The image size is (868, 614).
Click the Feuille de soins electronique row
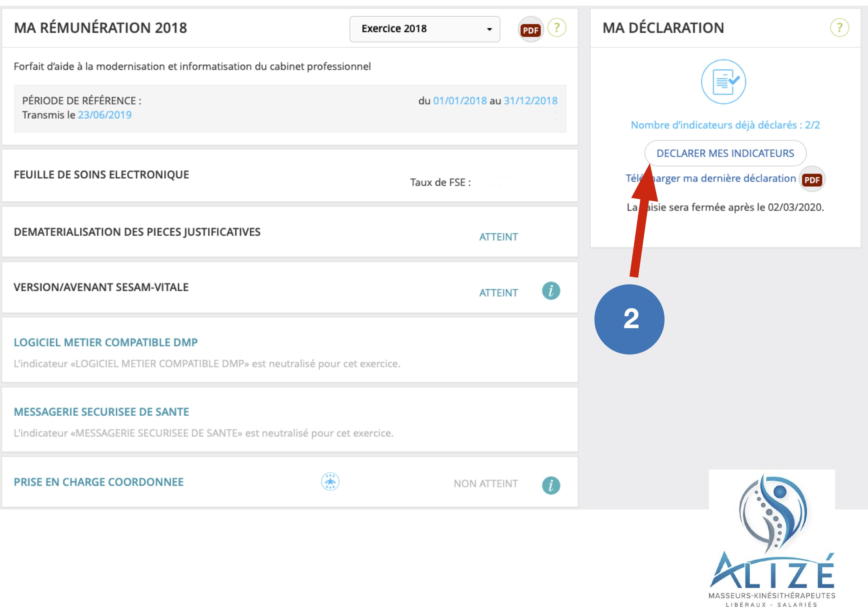tap(101, 175)
